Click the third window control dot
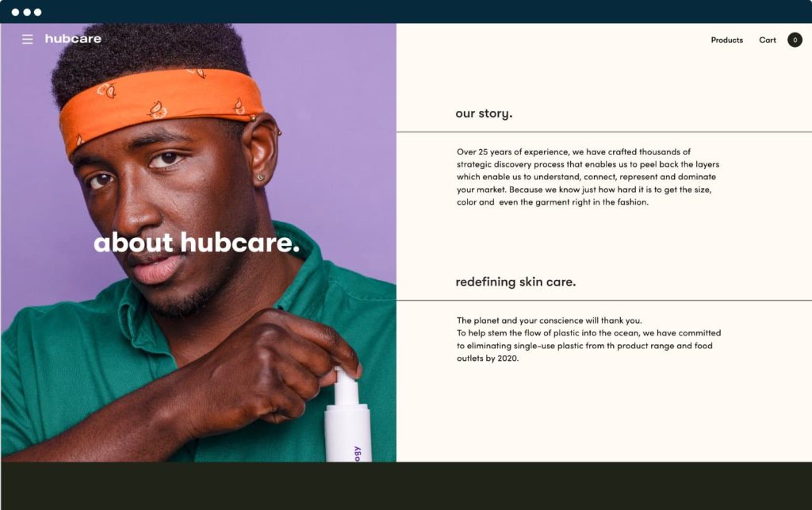 (38, 12)
